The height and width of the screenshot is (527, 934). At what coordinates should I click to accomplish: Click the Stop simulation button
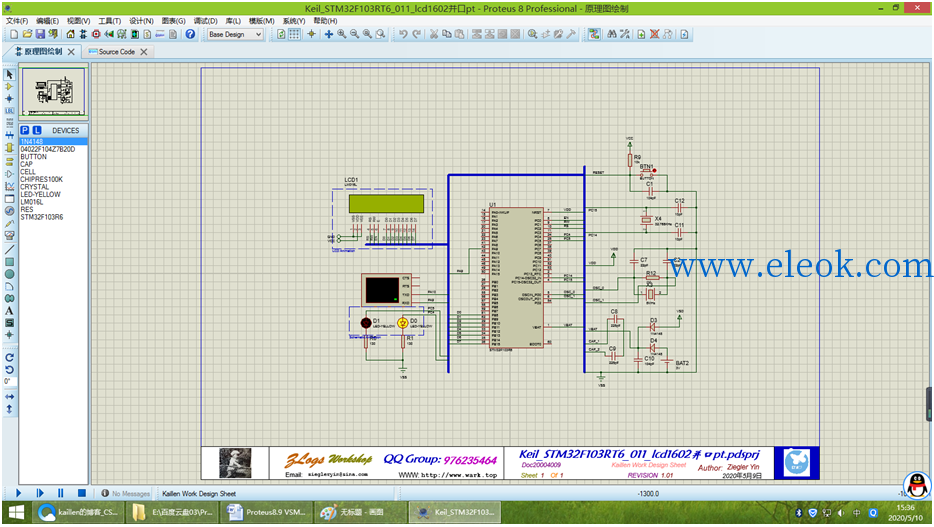pyautogui.click(x=82, y=493)
